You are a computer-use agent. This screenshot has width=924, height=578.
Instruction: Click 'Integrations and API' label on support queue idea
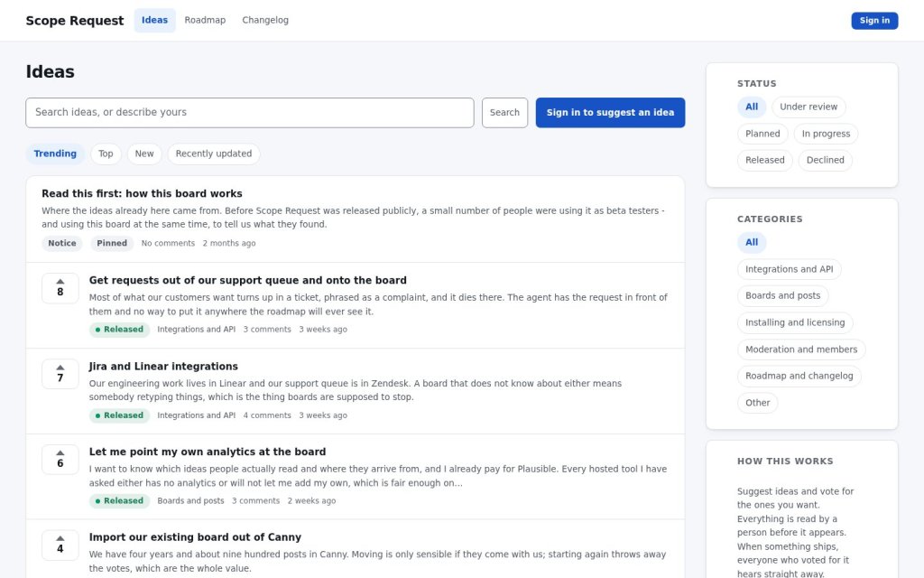pyautogui.click(x=196, y=330)
